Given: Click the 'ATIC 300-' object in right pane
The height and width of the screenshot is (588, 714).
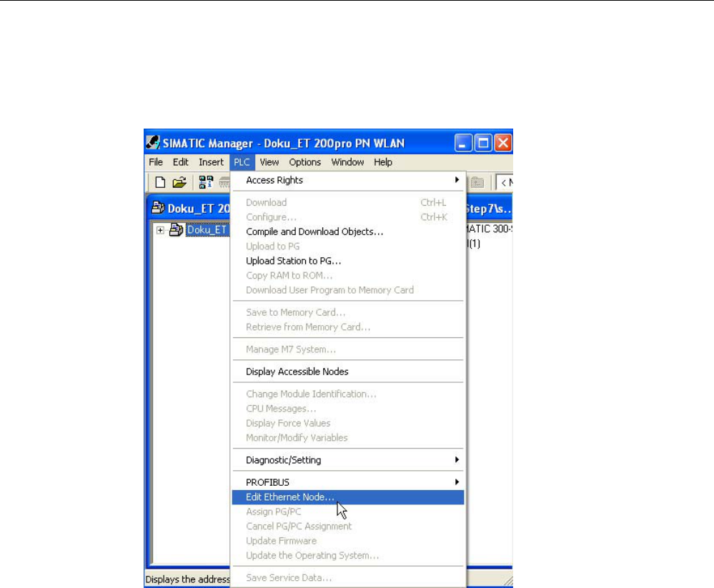Looking at the screenshot, I should click(x=490, y=229).
